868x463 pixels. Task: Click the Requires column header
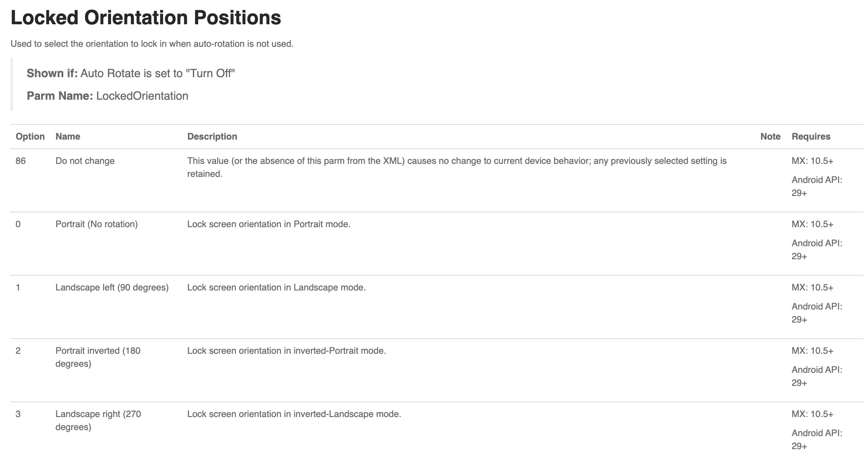pyautogui.click(x=811, y=137)
